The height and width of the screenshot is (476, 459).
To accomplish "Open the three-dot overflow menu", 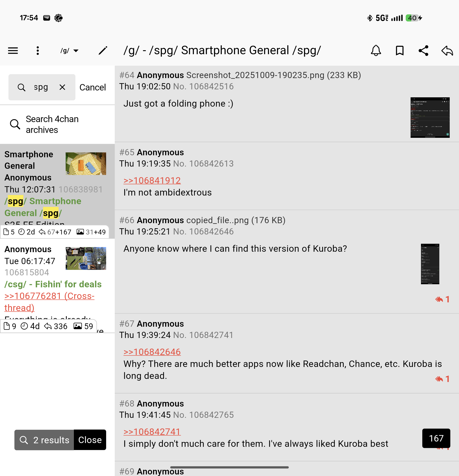I will [x=38, y=51].
